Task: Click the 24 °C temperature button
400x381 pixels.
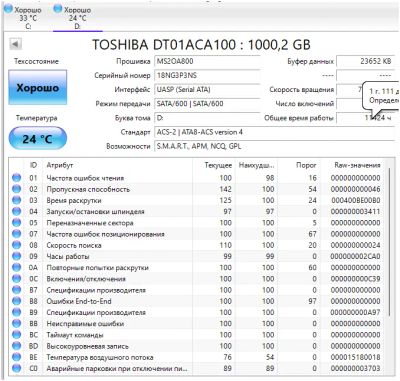Action: pyautogui.click(x=38, y=138)
